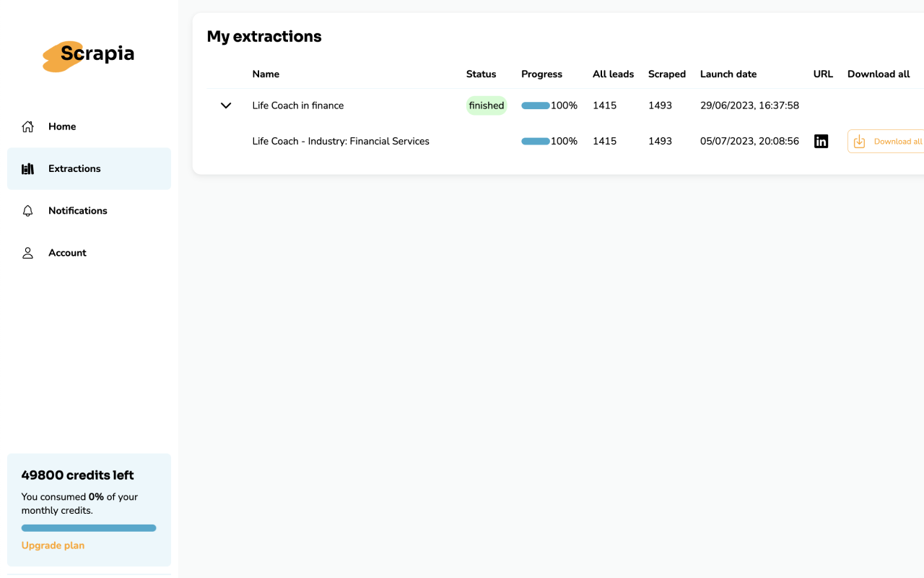Click the Extractions books icon

(x=28, y=169)
